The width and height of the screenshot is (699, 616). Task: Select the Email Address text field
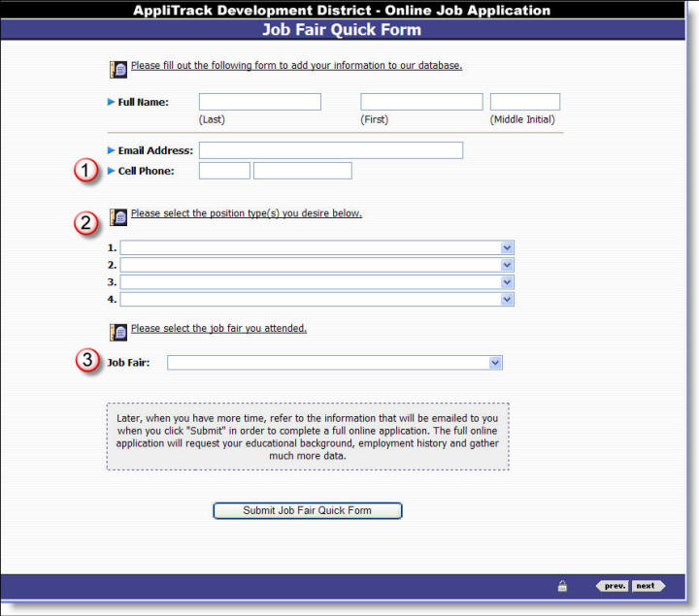coord(330,150)
